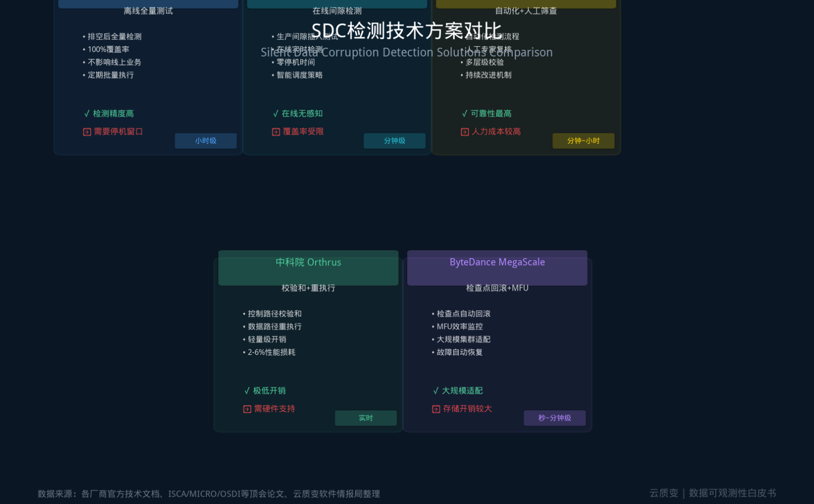The height and width of the screenshot is (504, 814).
Task: Open the 中科院 Orthrus card header
Action: tap(308, 268)
